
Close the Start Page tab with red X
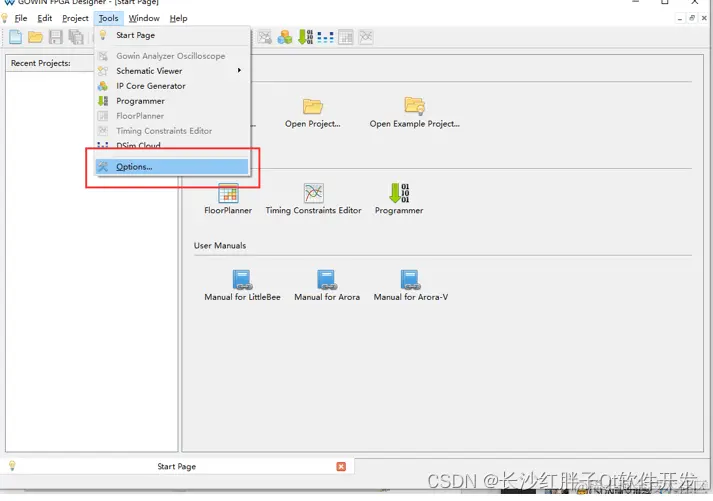click(x=341, y=466)
